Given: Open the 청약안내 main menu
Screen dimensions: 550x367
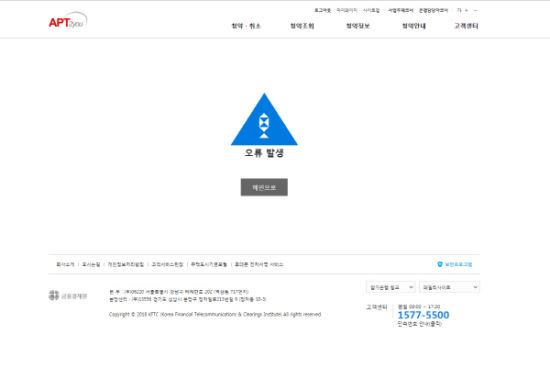Looking at the screenshot, I should point(414,26).
